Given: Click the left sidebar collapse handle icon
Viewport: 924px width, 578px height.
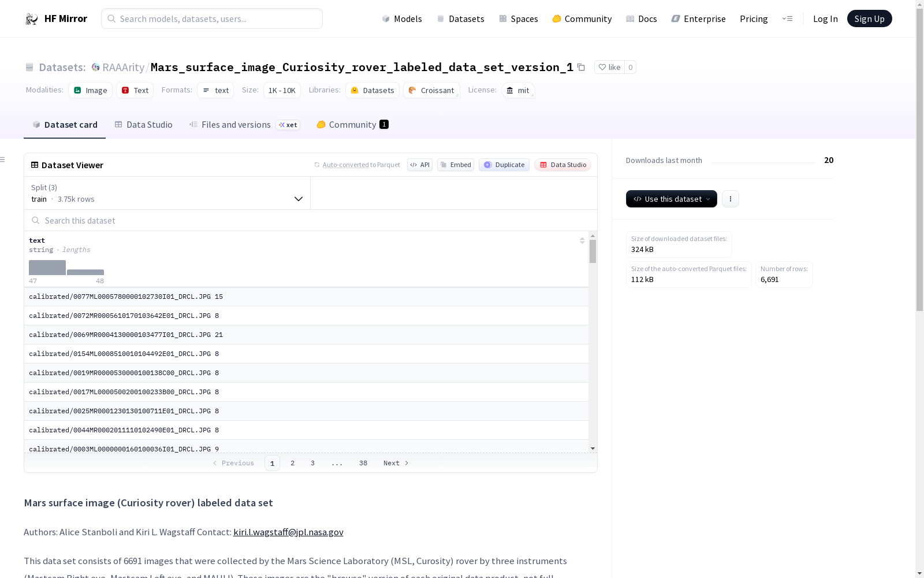Looking at the screenshot, I should pyautogui.click(x=3, y=160).
